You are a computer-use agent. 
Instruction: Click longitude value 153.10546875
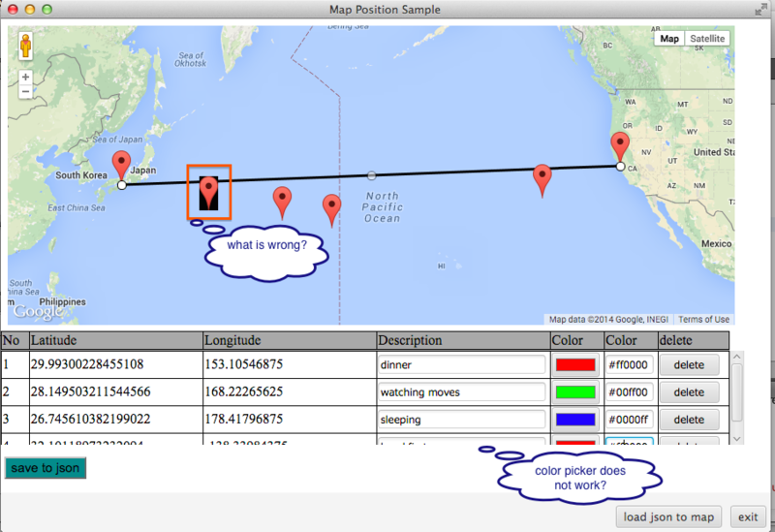(x=244, y=364)
